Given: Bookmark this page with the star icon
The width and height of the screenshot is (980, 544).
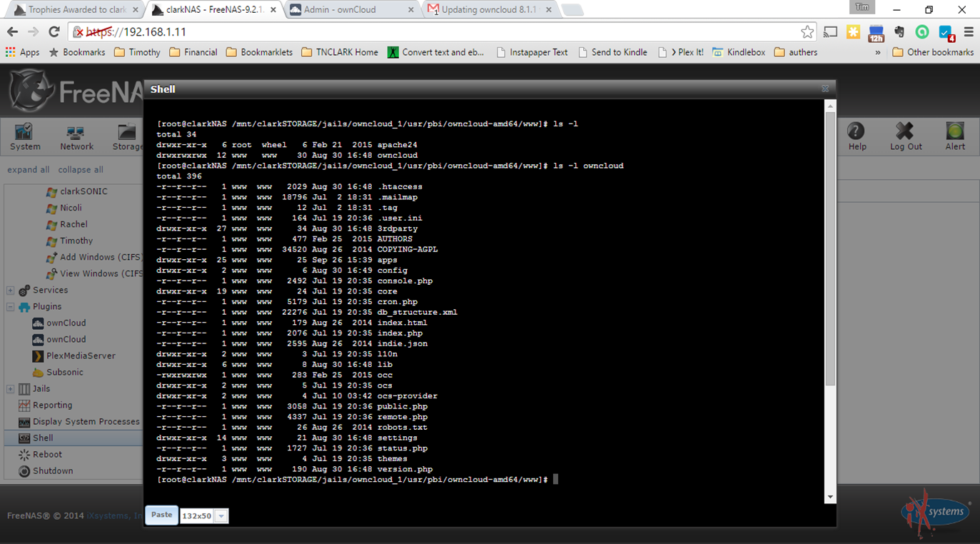Looking at the screenshot, I should pos(807,32).
